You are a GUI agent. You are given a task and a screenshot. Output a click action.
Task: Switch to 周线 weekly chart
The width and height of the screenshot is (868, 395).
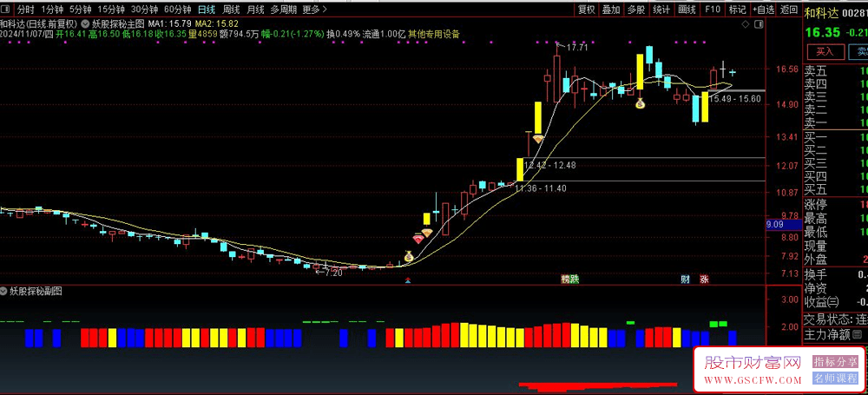point(231,9)
